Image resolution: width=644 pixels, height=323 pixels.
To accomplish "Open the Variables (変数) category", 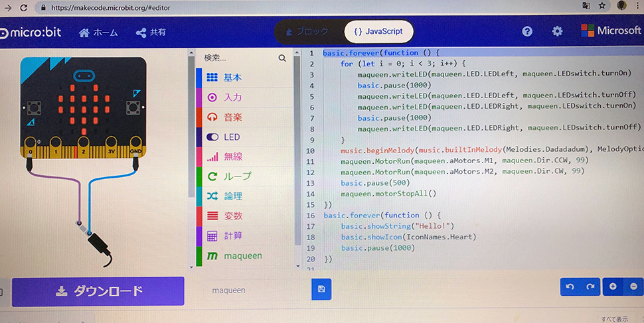I will [244, 216].
